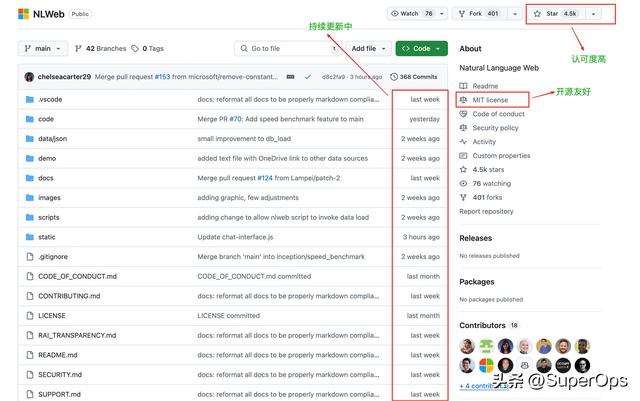
Task: Star the NLWeb repository
Action: [556, 13]
